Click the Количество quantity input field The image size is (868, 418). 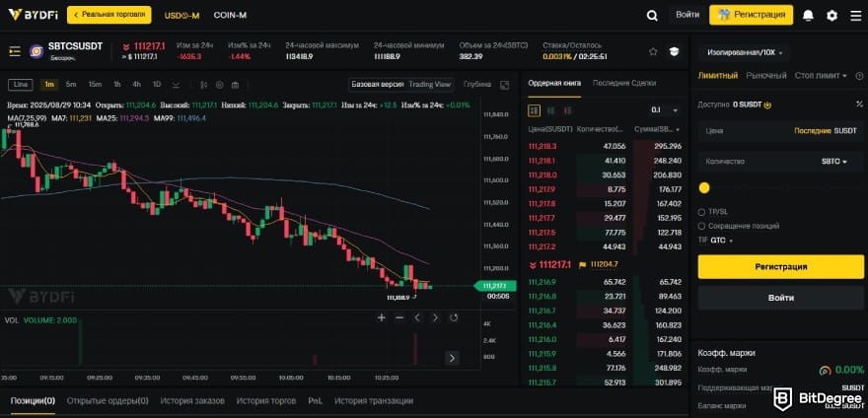tap(780, 162)
